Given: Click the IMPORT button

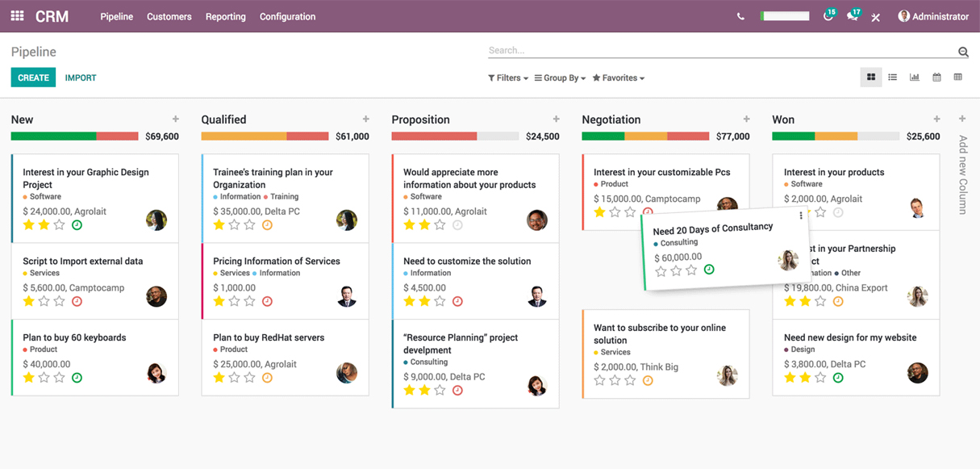Looking at the screenshot, I should [80, 77].
